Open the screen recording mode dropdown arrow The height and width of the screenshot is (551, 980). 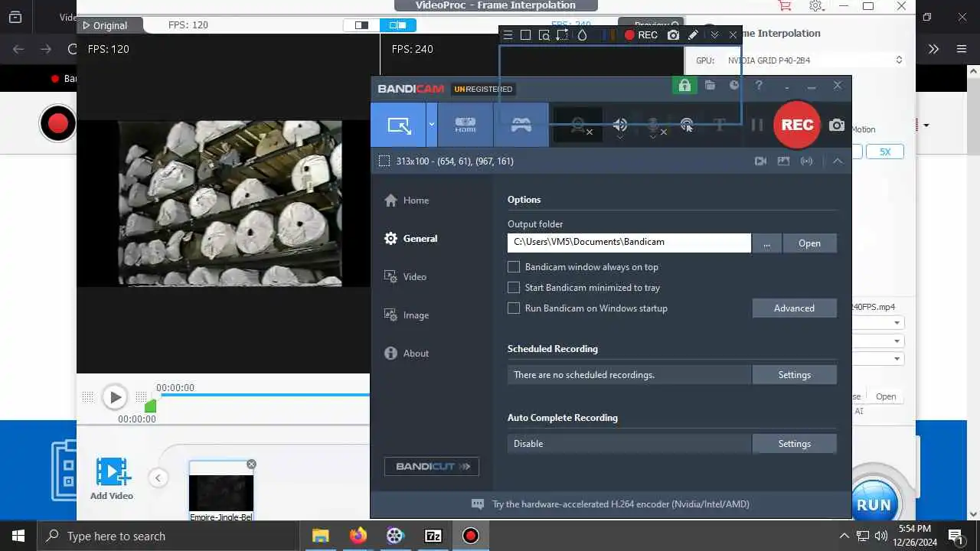point(432,125)
